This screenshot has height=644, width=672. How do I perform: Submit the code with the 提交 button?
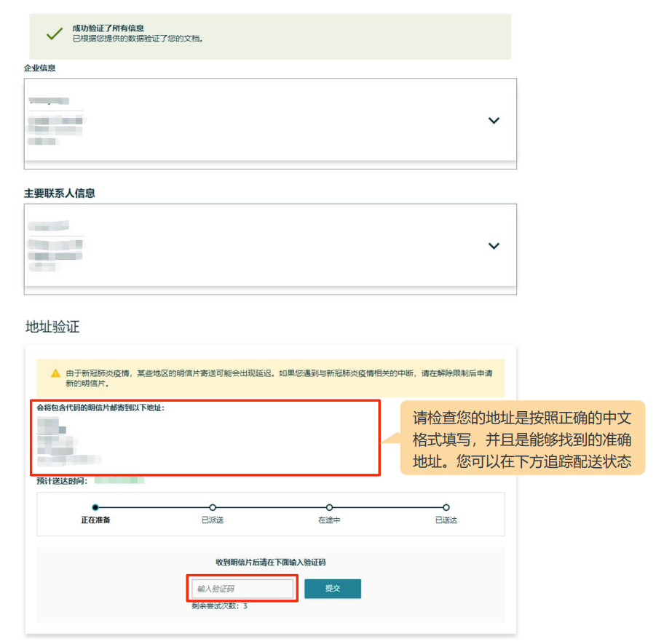pos(333,588)
